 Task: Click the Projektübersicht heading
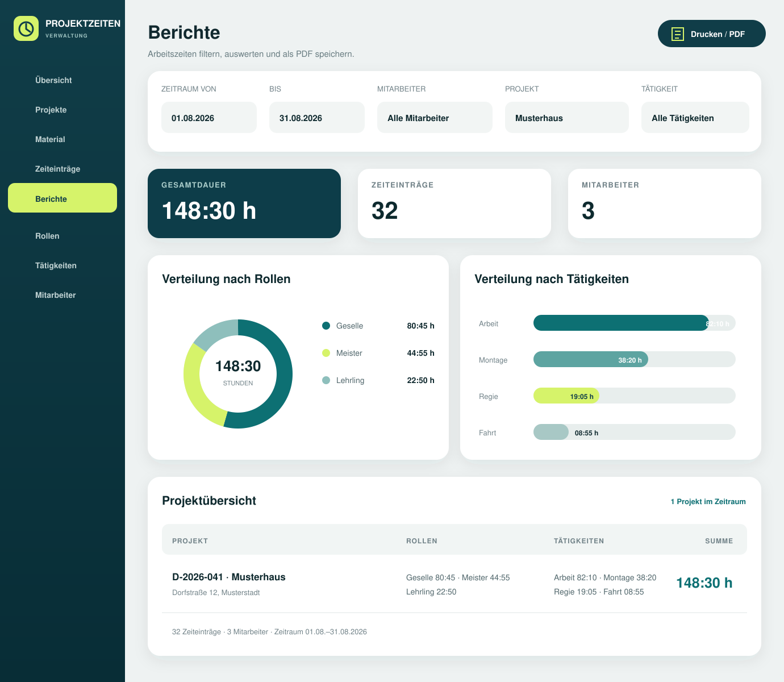click(x=209, y=501)
